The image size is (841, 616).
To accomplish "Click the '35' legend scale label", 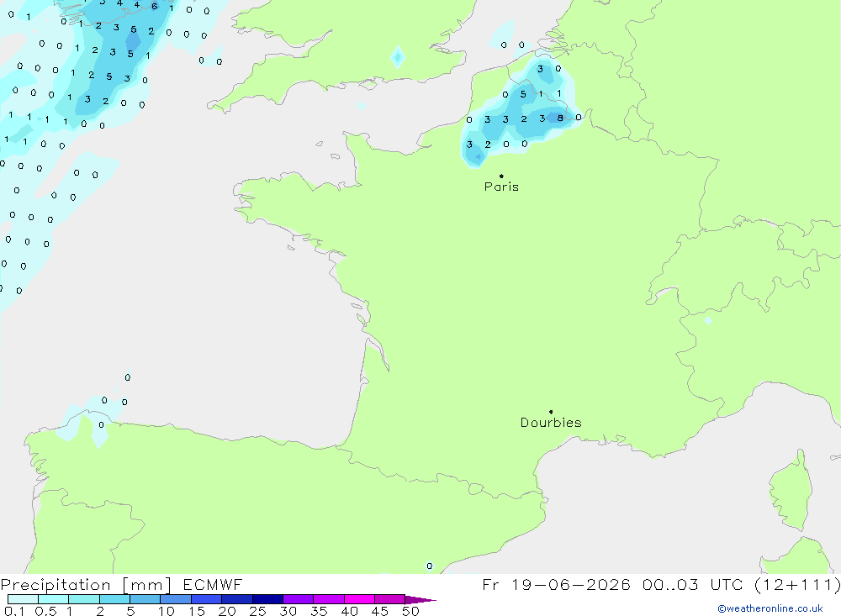I will 319,611.
